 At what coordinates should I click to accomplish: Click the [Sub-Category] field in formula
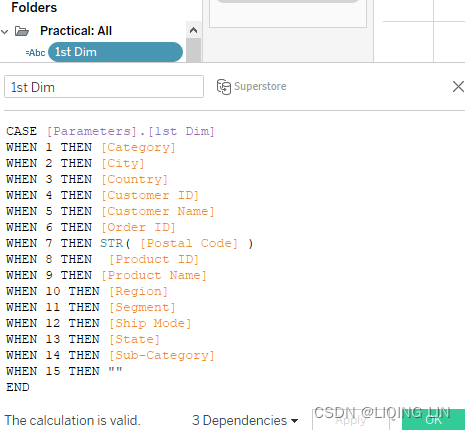point(162,355)
